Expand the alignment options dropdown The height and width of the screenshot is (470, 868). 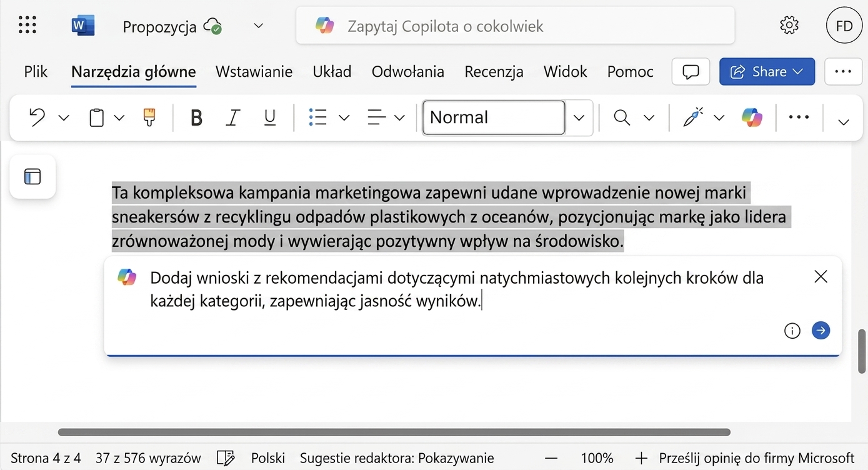(x=400, y=117)
